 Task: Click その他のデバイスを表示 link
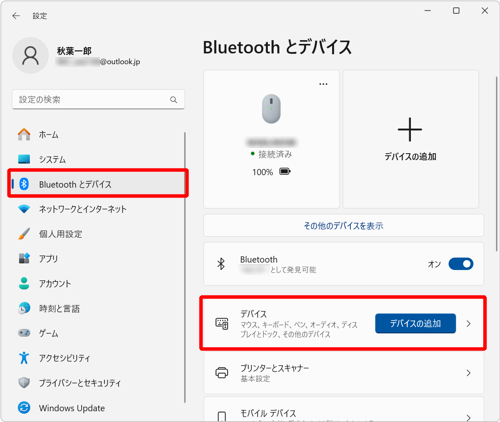point(343,226)
